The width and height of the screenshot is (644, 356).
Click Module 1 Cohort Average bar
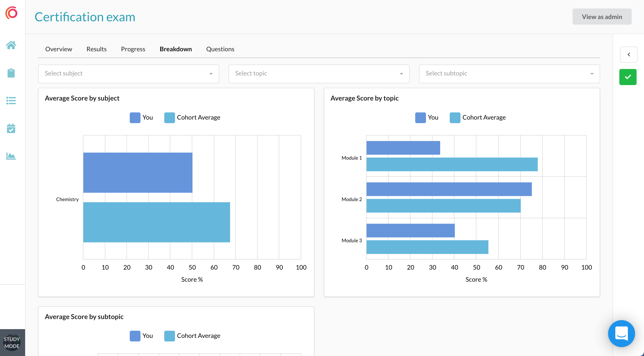click(x=452, y=164)
